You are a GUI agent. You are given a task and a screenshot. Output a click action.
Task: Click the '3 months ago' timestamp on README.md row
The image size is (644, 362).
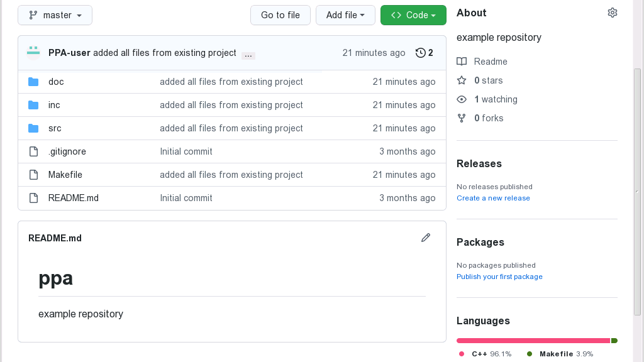407,198
